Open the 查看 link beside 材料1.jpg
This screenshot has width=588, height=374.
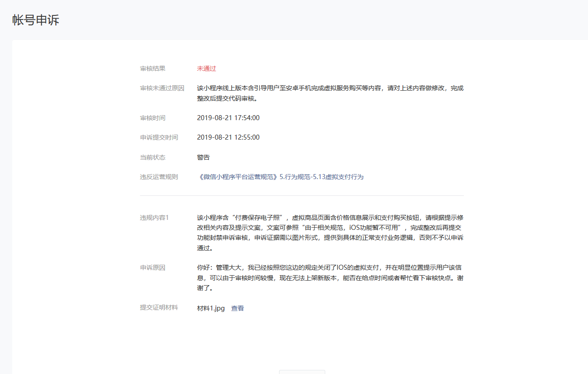[x=237, y=308]
